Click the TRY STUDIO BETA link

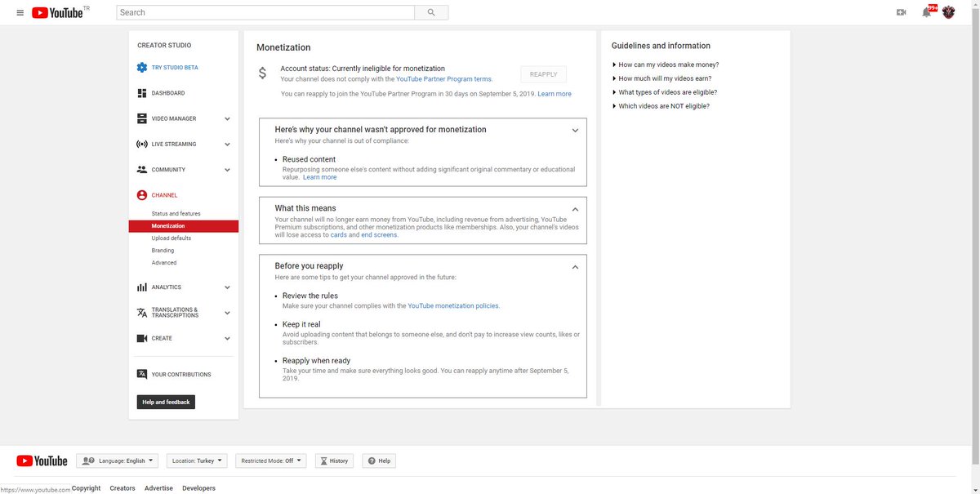click(x=175, y=68)
